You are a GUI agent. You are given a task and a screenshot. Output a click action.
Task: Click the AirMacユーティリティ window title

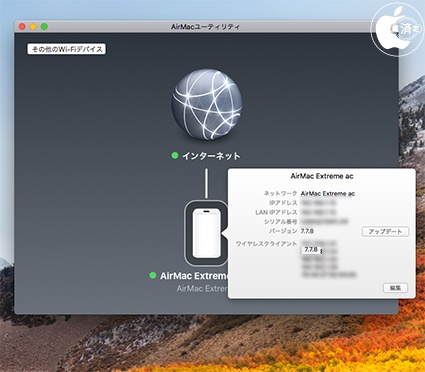(205, 27)
